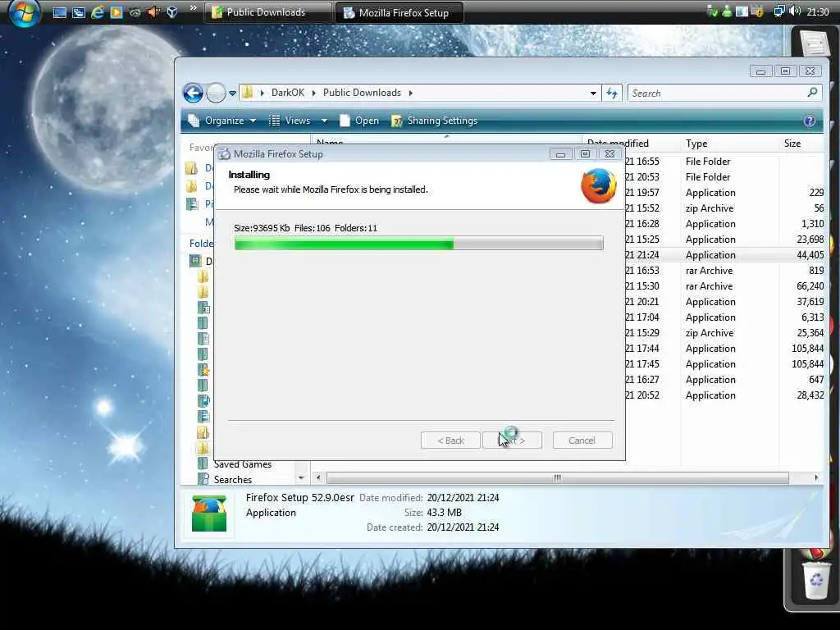Click the folder tree scroll-down arrow

tap(302, 477)
